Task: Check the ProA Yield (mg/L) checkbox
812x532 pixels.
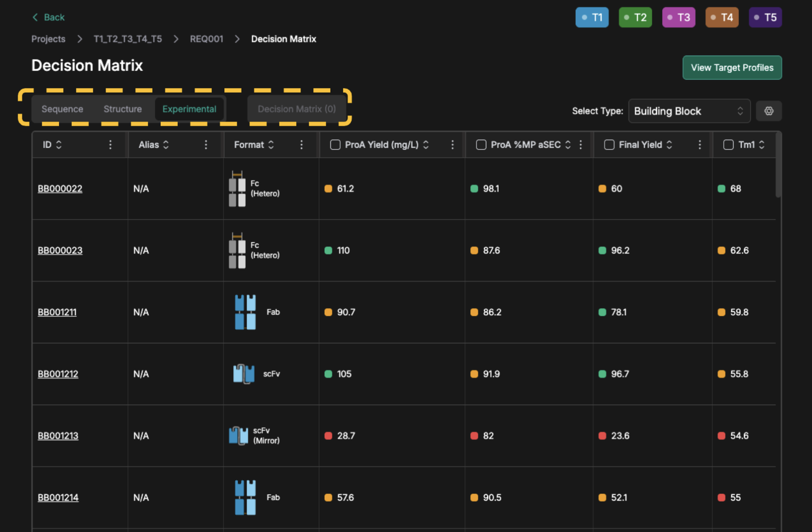Action: tap(335, 145)
